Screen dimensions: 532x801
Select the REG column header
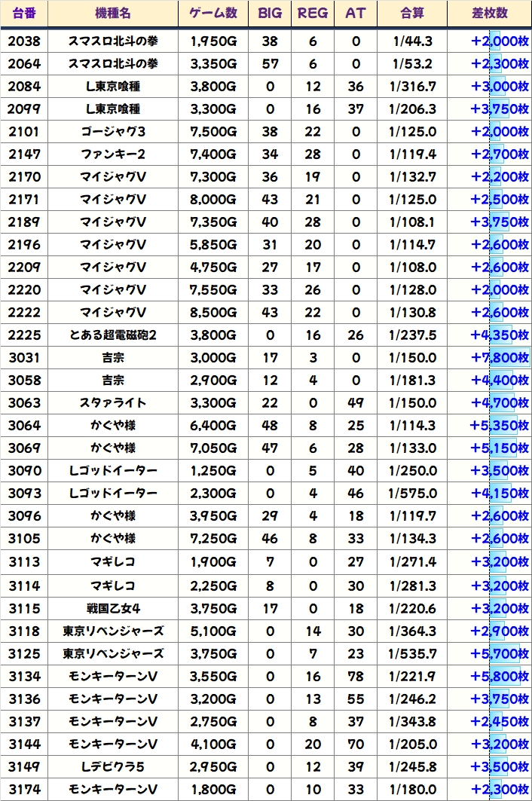click(313, 14)
